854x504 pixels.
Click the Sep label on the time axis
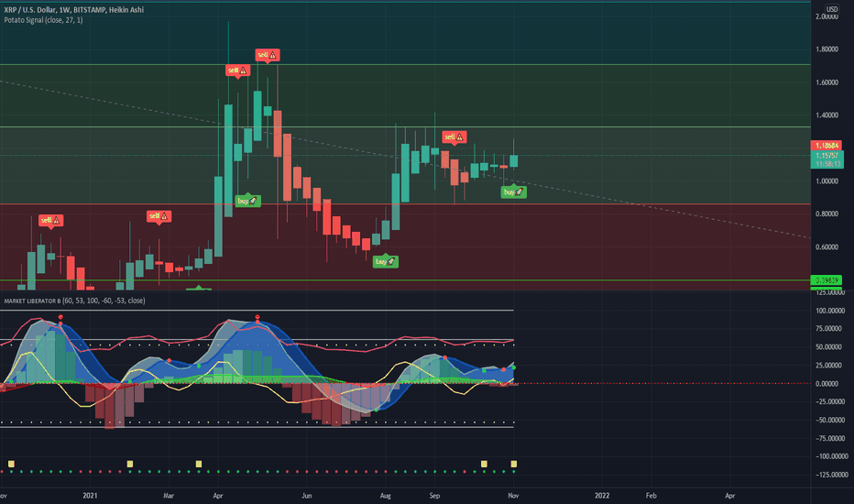click(434, 496)
